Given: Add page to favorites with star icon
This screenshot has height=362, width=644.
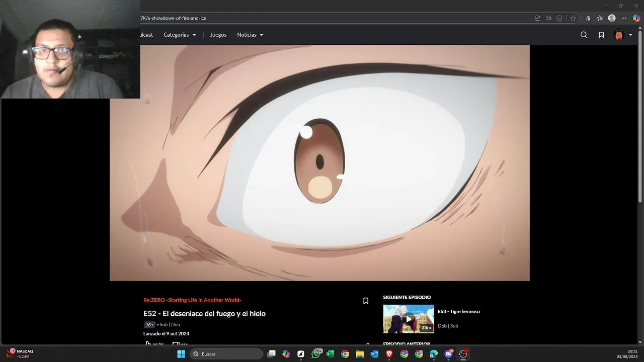Looking at the screenshot, I should point(573,18).
